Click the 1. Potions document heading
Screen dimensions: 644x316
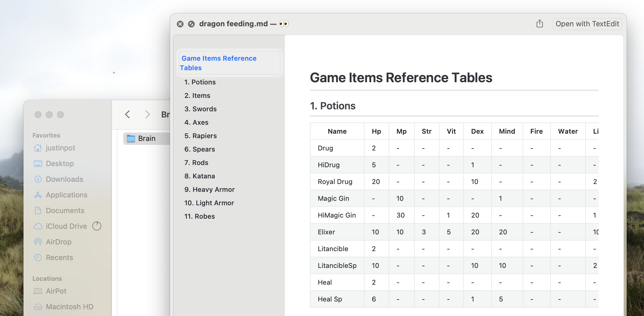(x=333, y=106)
